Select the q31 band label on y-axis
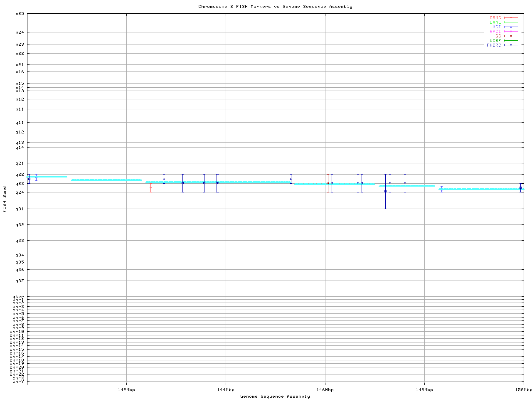The image size is (532, 399). point(20,209)
